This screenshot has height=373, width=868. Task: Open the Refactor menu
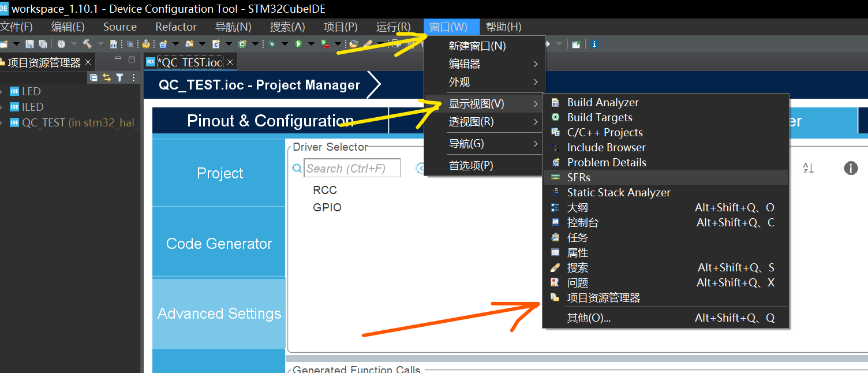176,27
